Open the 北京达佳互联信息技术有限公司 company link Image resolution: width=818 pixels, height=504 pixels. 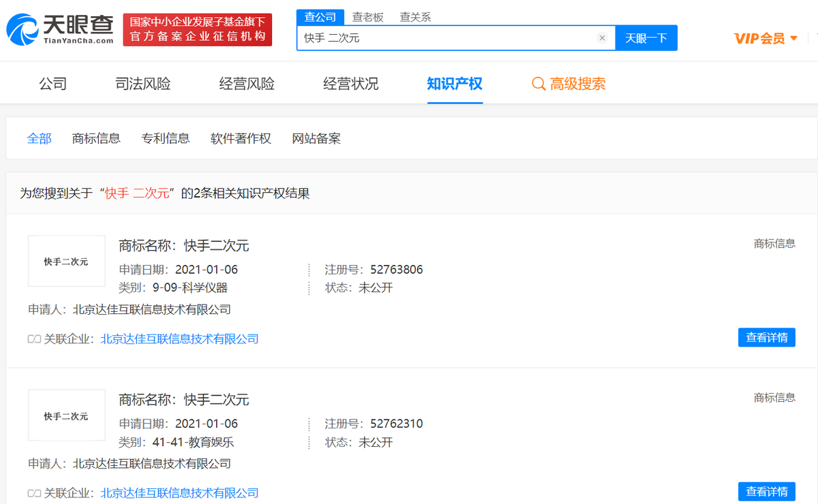pos(179,338)
